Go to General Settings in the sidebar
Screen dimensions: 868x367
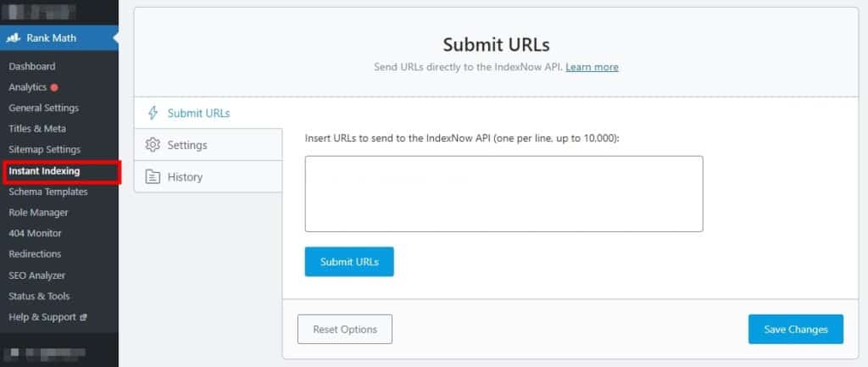pos(44,108)
